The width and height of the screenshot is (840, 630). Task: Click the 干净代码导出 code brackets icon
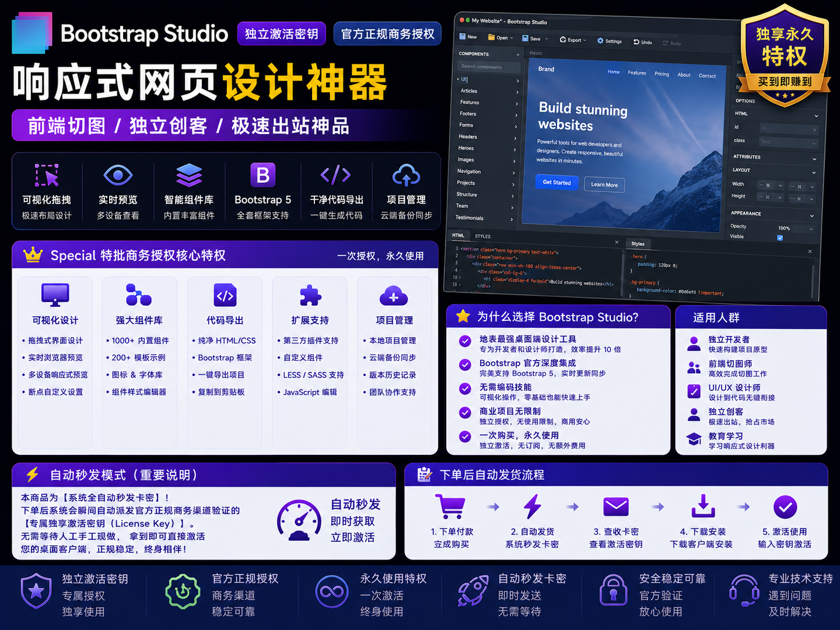[x=336, y=175]
